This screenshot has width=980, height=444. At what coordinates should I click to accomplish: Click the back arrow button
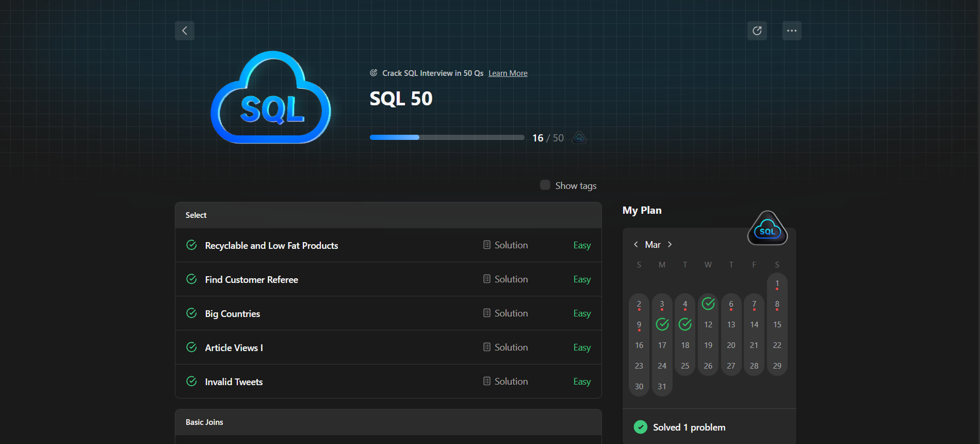[185, 31]
